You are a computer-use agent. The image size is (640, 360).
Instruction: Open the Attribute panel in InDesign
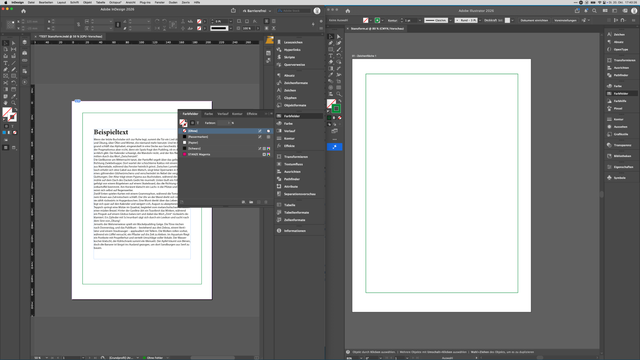click(291, 187)
